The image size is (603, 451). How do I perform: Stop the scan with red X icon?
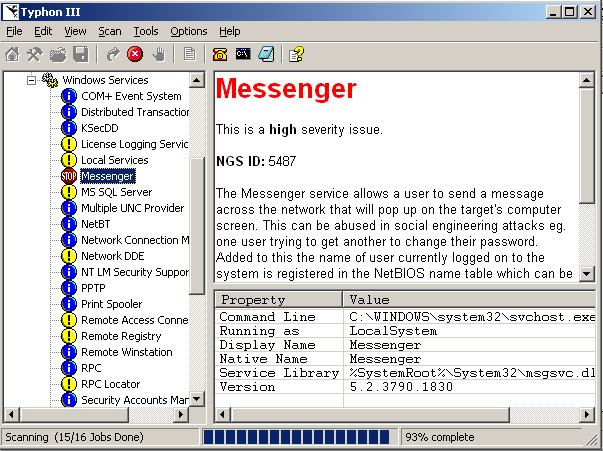click(x=135, y=54)
